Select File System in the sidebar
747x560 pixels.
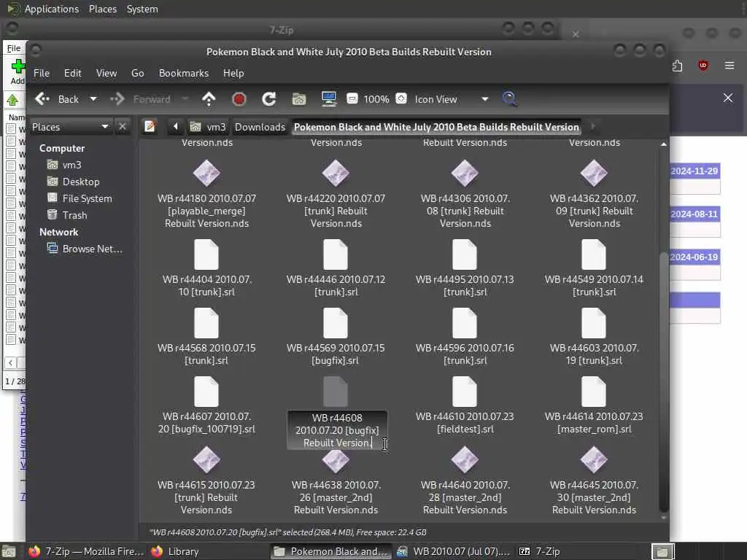(x=80, y=198)
